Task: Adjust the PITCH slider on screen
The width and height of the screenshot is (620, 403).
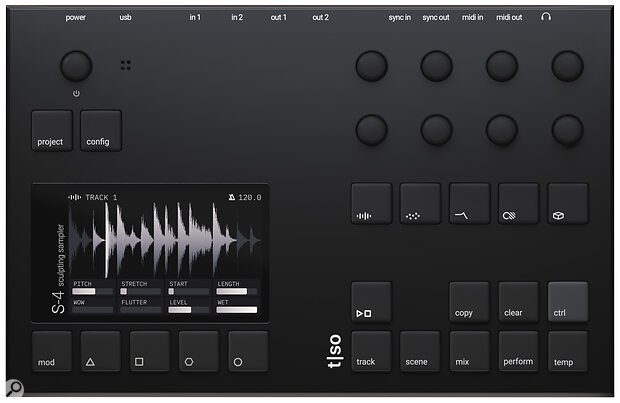Action: (93, 291)
